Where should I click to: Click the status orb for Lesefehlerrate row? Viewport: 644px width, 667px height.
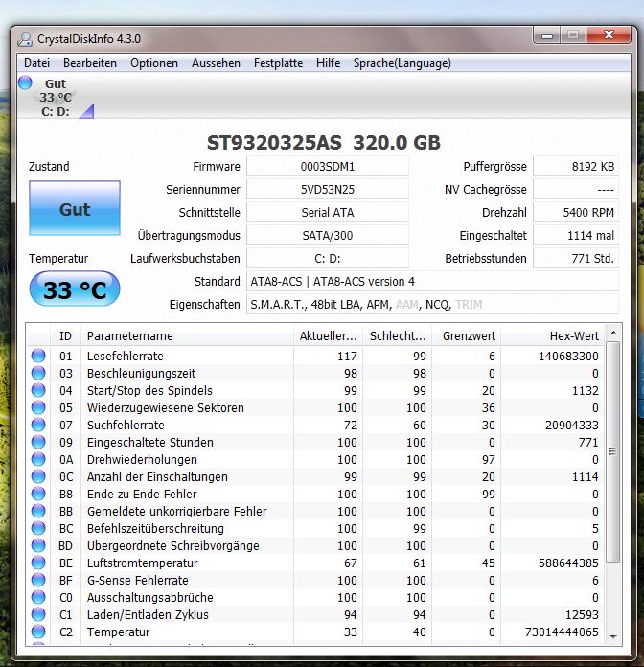(38, 356)
